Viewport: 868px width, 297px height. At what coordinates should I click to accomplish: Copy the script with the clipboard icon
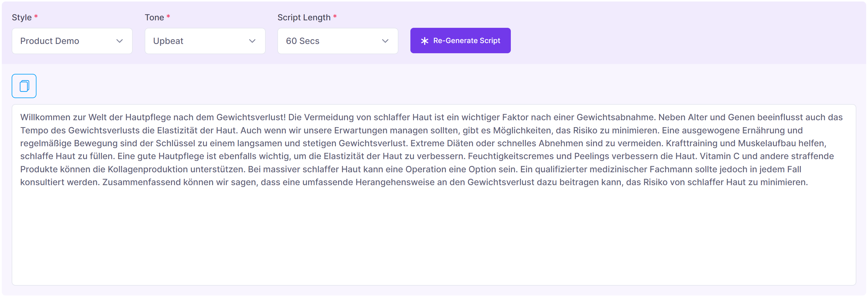(x=24, y=86)
